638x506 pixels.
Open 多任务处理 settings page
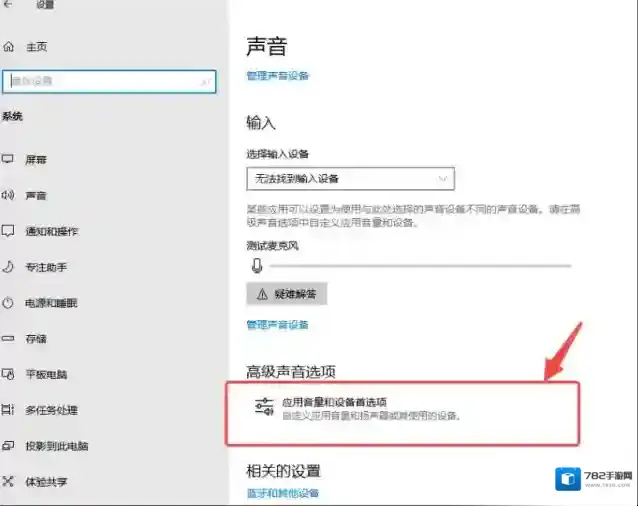pos(51,410)
